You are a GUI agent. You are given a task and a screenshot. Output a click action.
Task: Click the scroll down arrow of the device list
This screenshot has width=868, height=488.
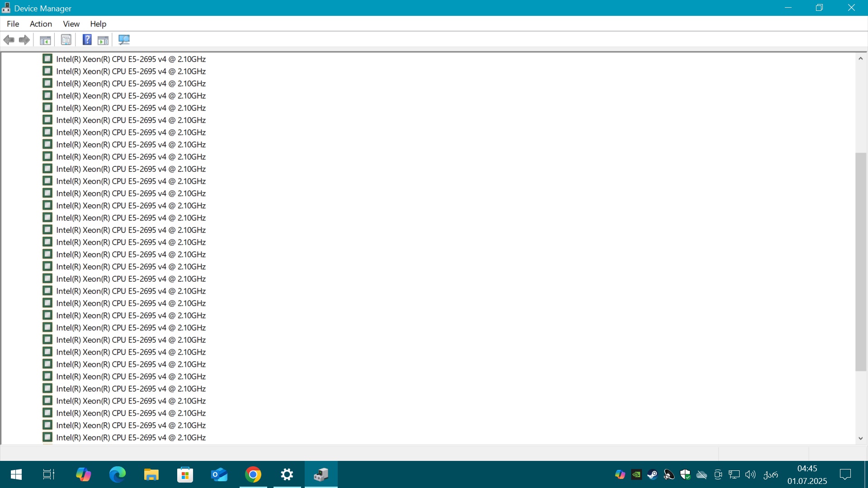pos(860,438)
